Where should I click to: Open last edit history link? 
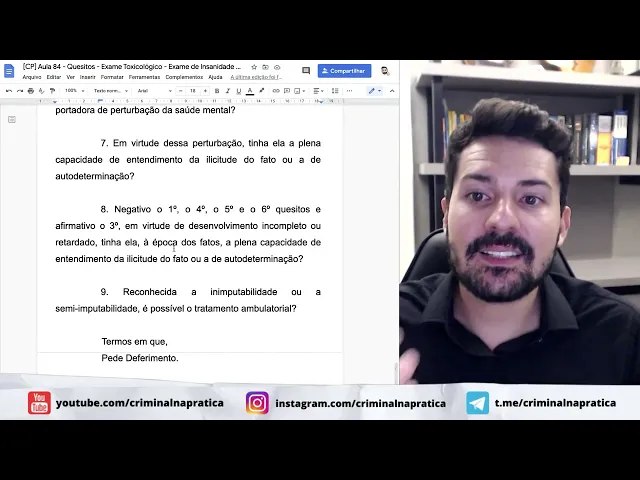coord(256,77)
